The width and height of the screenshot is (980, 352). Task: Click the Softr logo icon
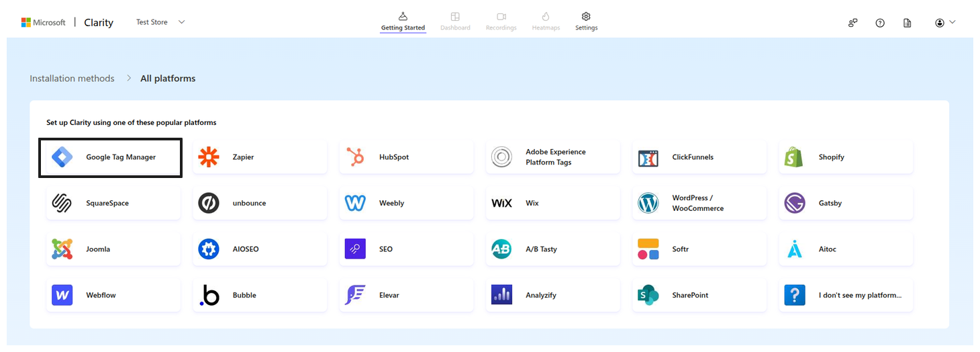click(648, 249)
